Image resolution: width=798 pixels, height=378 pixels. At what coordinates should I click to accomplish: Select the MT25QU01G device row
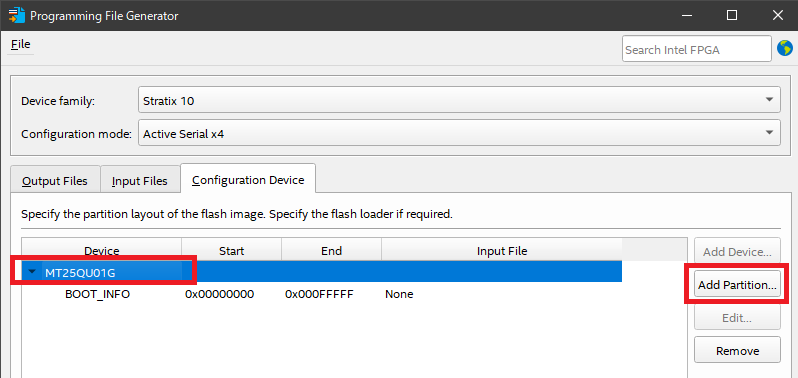pos(322,272)
